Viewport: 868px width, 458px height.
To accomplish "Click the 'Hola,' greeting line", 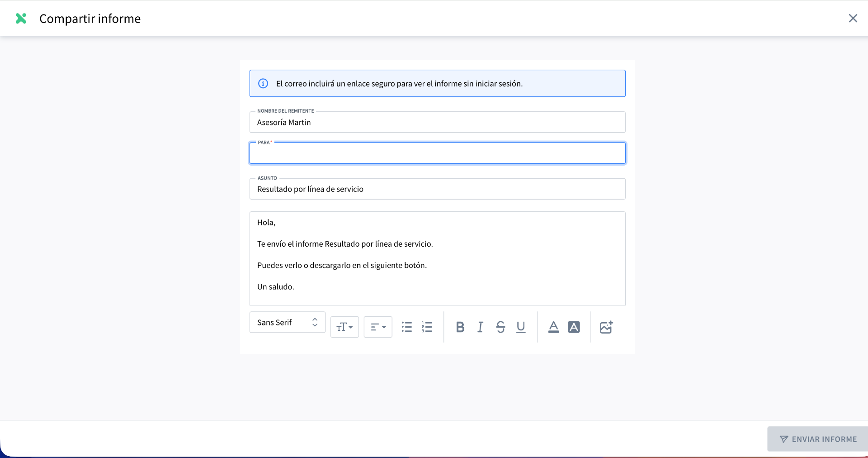I will click(266, 222).
